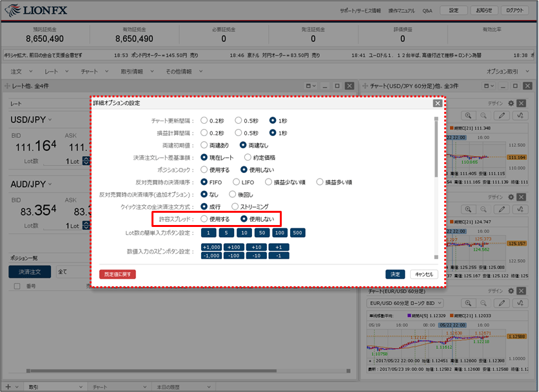The image size is (539, 392).
Task: Open the デザイン gear settings of top chart
Action: 511,103
